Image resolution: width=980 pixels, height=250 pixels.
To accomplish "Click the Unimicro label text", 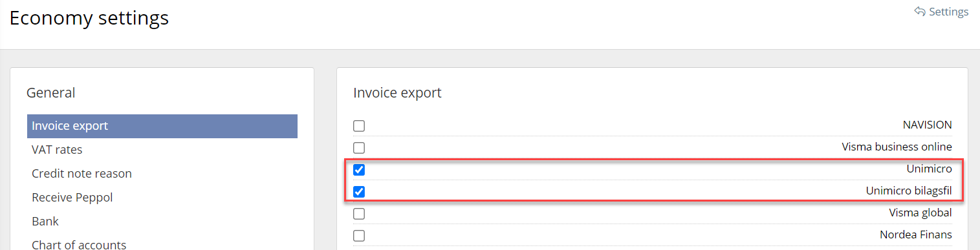I will tap(929, 169).
